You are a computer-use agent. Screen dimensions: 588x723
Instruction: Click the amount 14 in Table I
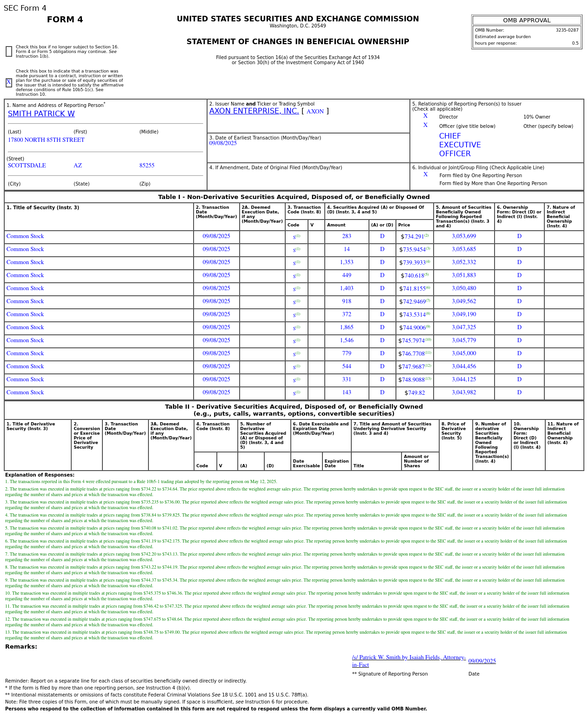click(347, 249)
